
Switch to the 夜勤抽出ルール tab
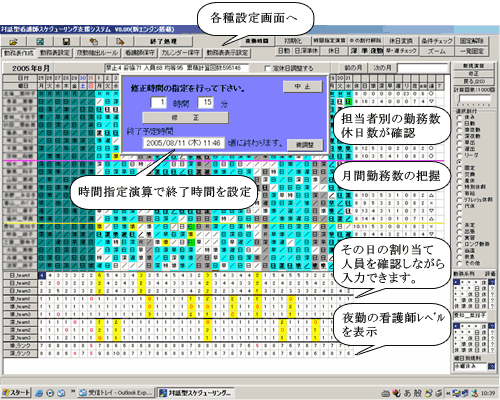point(97,53)
